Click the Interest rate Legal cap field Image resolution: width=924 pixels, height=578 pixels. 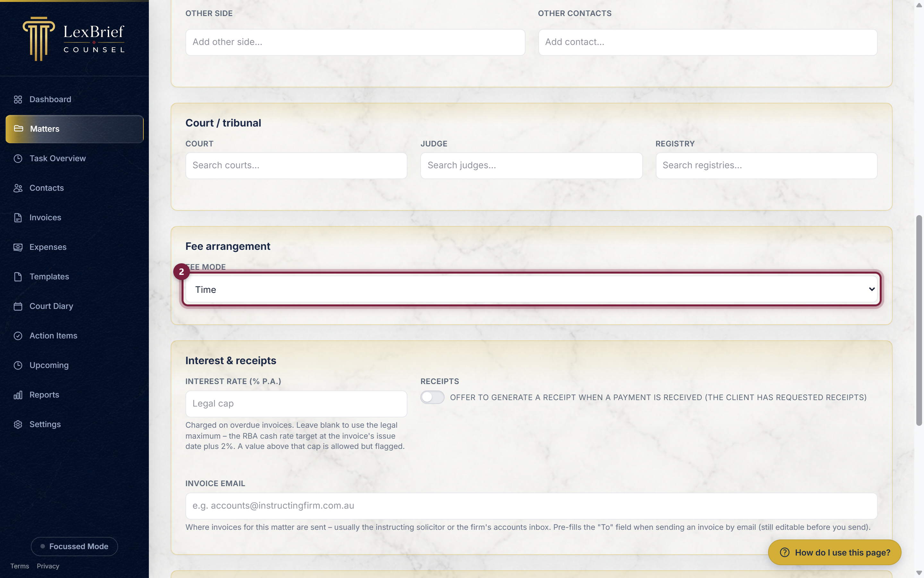click(x=296, y=404)
